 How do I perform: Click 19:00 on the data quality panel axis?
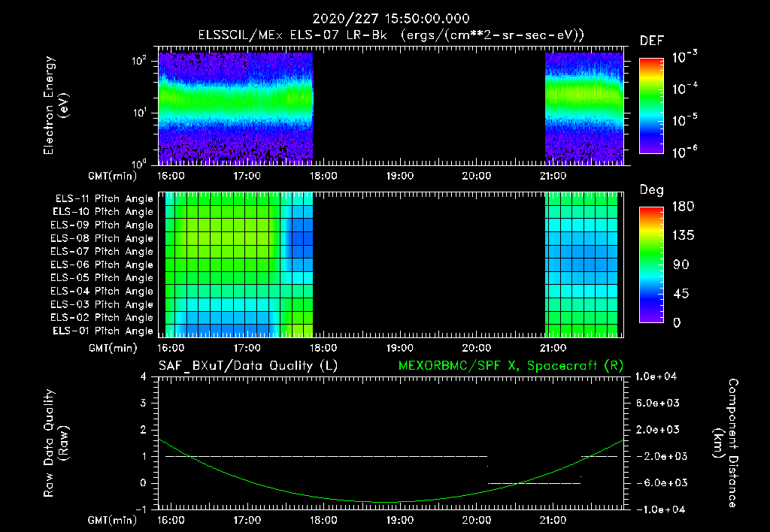click(x=400, y=520)
